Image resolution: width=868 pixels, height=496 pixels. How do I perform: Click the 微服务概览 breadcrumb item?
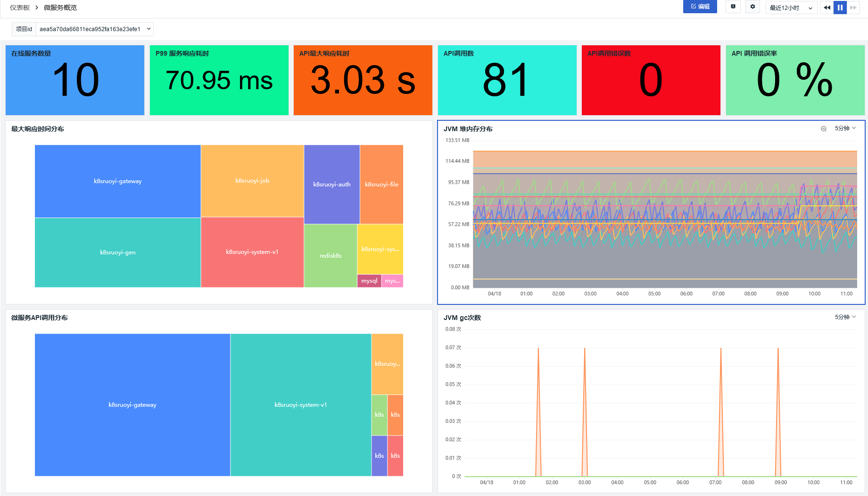pos(60,8)
